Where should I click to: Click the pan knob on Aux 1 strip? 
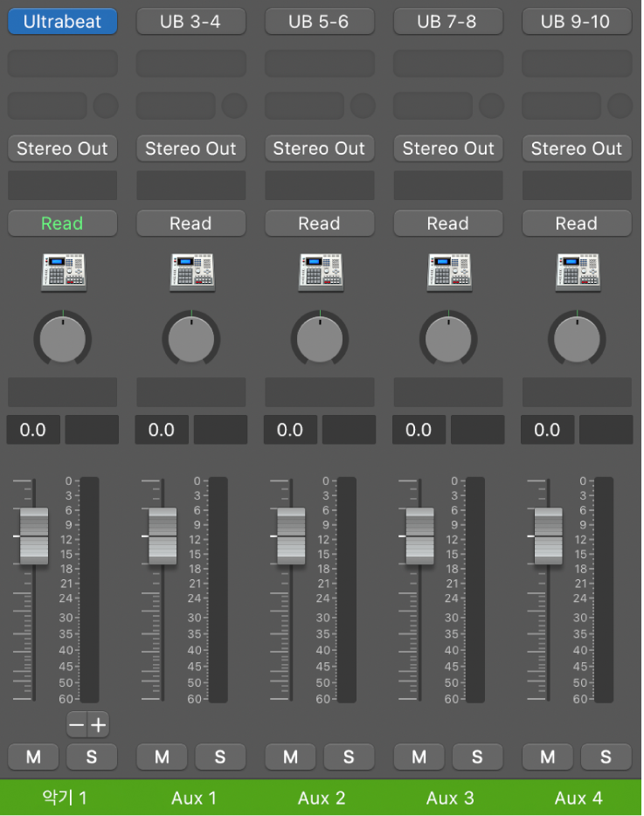click(191, 339)
